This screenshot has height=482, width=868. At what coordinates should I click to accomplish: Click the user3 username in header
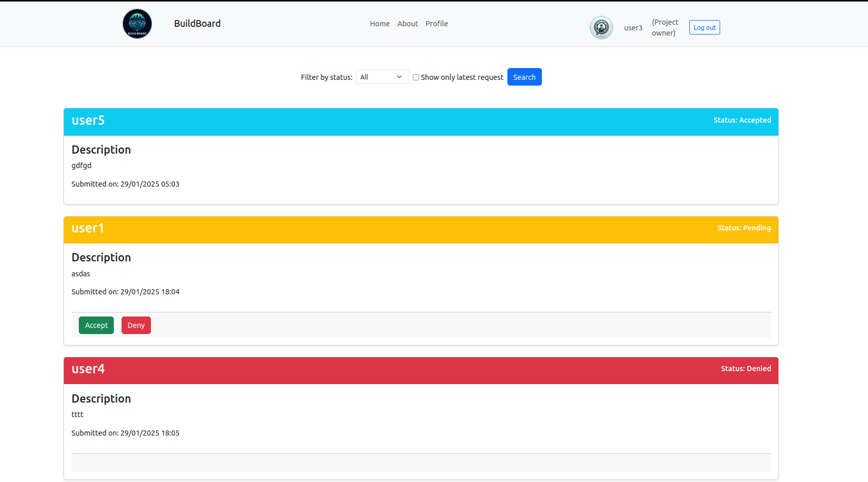(633, 28)
